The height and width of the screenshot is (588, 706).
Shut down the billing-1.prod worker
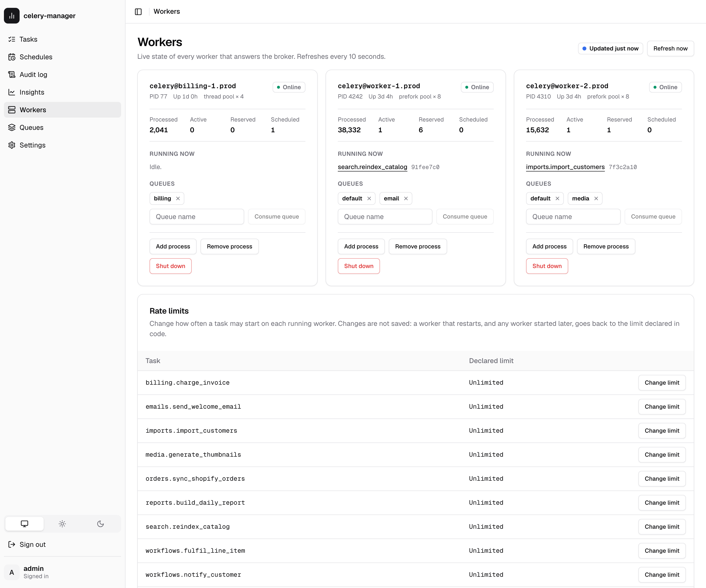pyautogui.click(x=170, y=266)
